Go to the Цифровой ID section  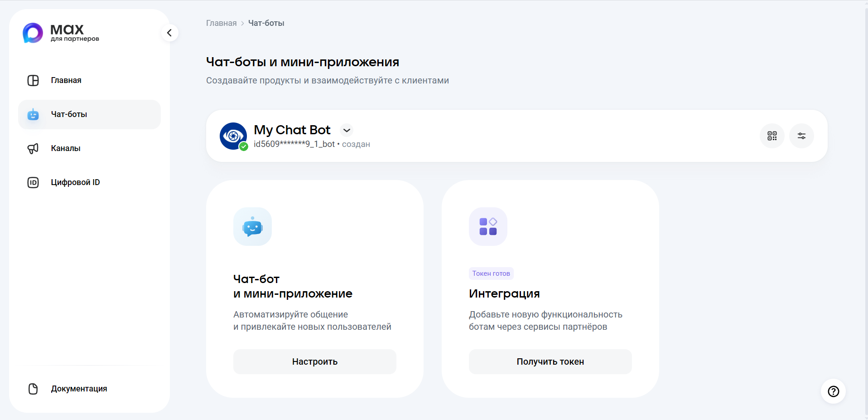coord(75,182)
